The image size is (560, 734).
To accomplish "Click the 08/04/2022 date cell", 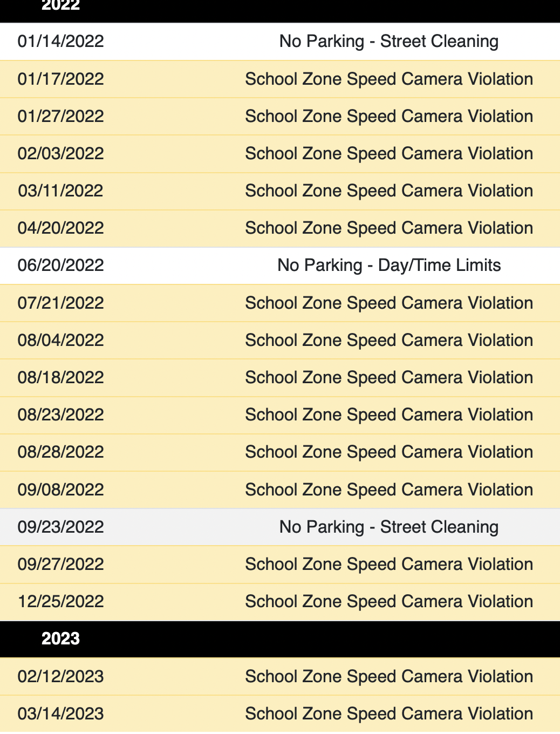I will point(60,341).
